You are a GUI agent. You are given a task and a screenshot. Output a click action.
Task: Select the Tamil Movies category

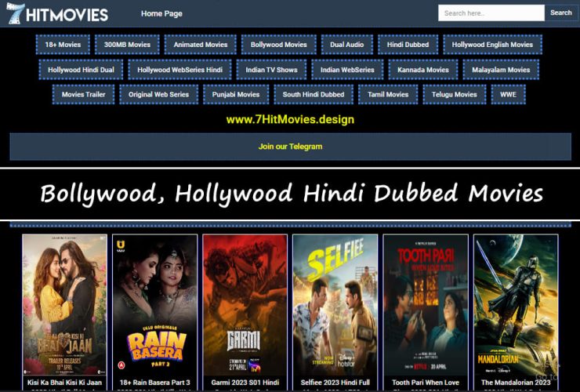[388, 94]
